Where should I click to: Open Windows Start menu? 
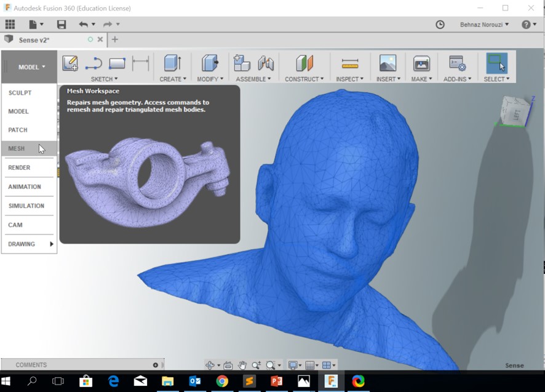pos(6,381)
